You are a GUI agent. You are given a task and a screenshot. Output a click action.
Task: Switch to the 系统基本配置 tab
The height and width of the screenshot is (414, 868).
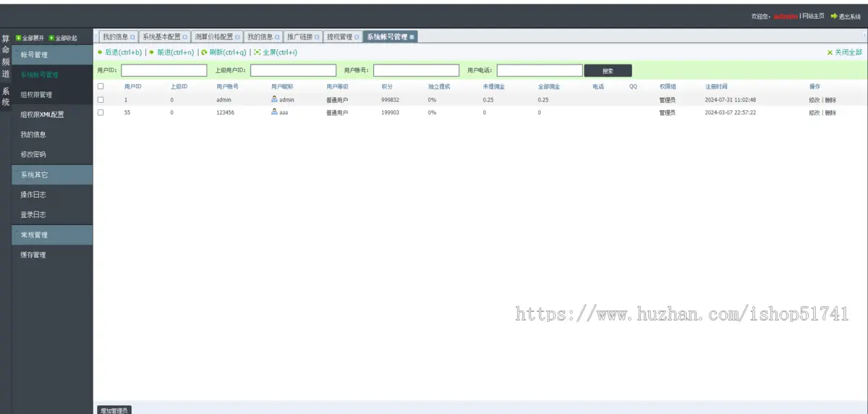[161, 37]
